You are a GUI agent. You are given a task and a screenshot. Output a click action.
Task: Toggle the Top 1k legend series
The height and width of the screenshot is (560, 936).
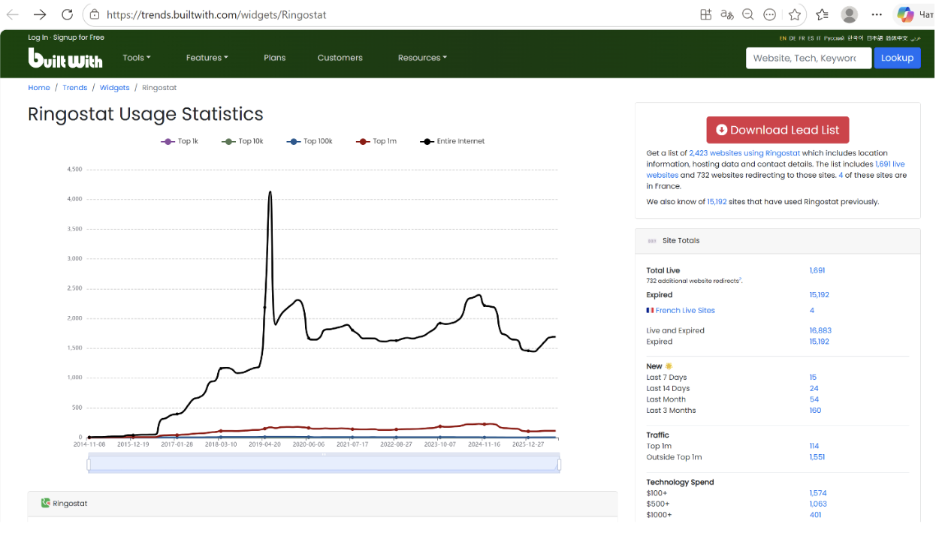pyautogui.click(x=180, y=141)
